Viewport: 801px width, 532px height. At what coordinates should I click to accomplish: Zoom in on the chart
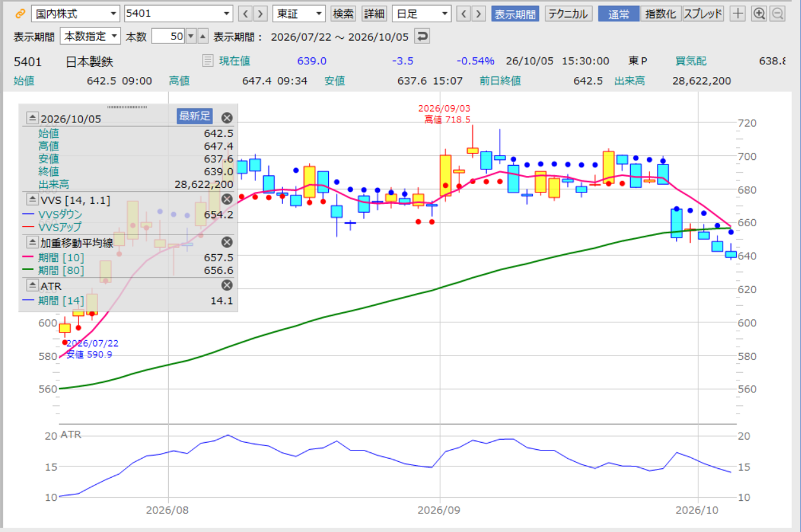(x=759, y=13)
